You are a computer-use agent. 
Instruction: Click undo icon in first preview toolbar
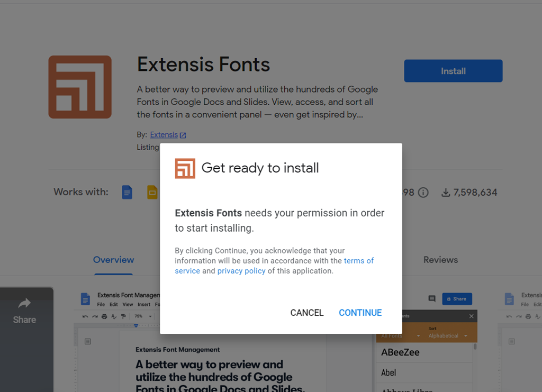pyautogui.click(x=85, y=316)
